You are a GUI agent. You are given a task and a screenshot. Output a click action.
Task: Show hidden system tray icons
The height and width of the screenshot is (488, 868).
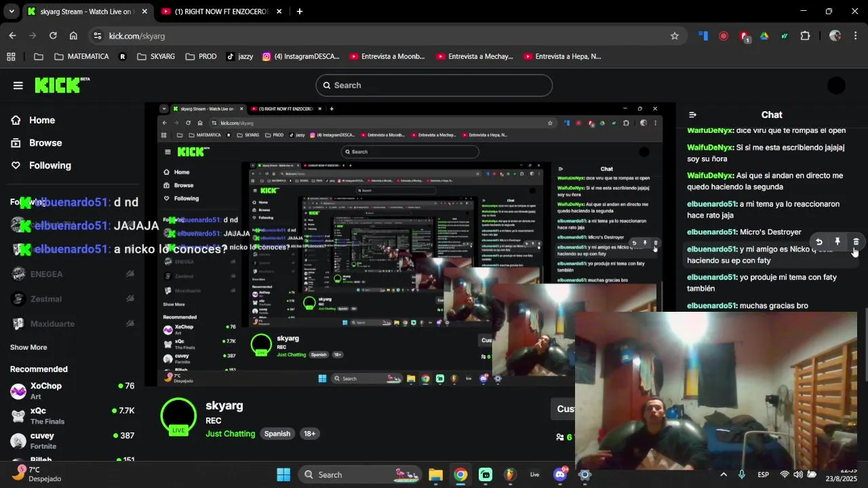723,474
